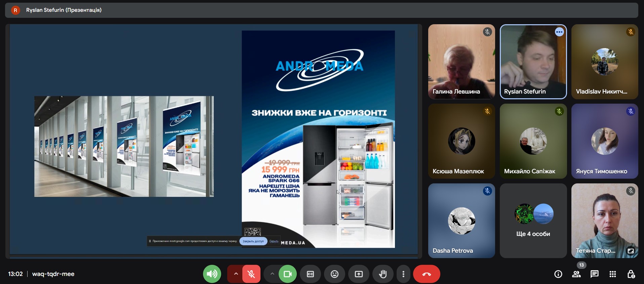Screen dimensions: 644x284
Task: Turn off the camera button
Action: (288, 274)
